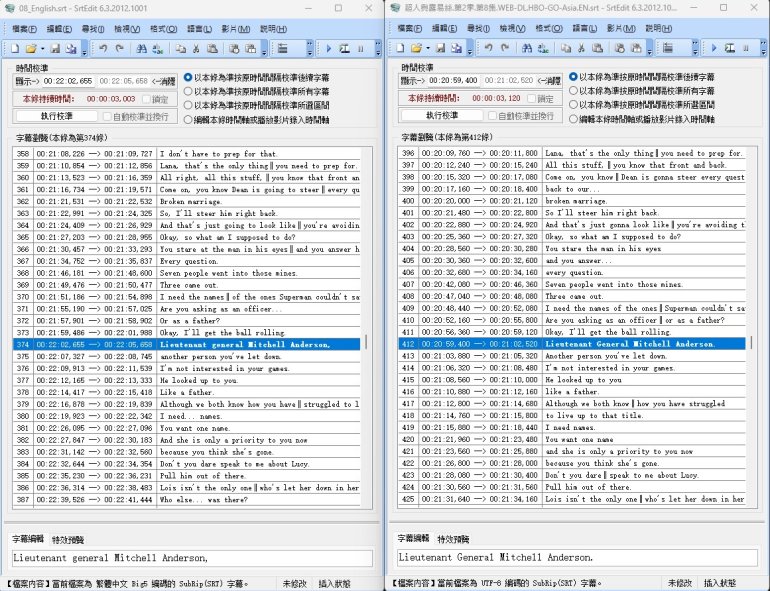This screenshot has height=591, width=770.
Task: Expand file toolbar overflow in right window
Action: pyautogui.click(x=470, y=49)
